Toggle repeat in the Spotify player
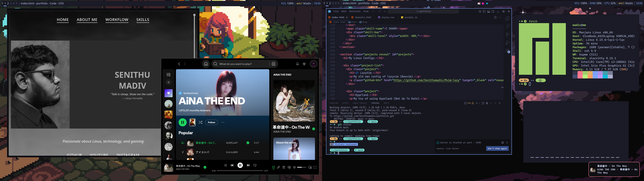 (255, 165)
